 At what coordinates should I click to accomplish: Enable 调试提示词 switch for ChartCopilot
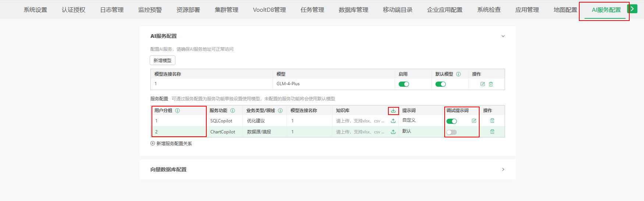coord(452,132)
